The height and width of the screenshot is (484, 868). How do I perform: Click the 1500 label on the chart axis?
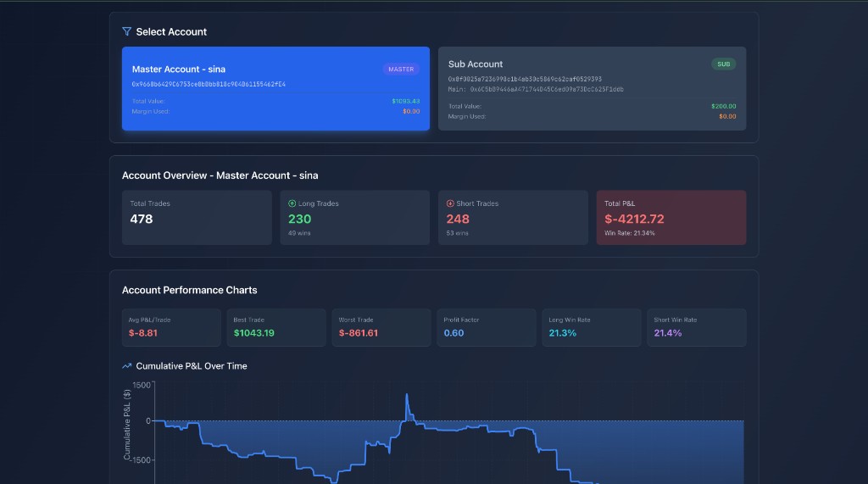coord(142,385)
